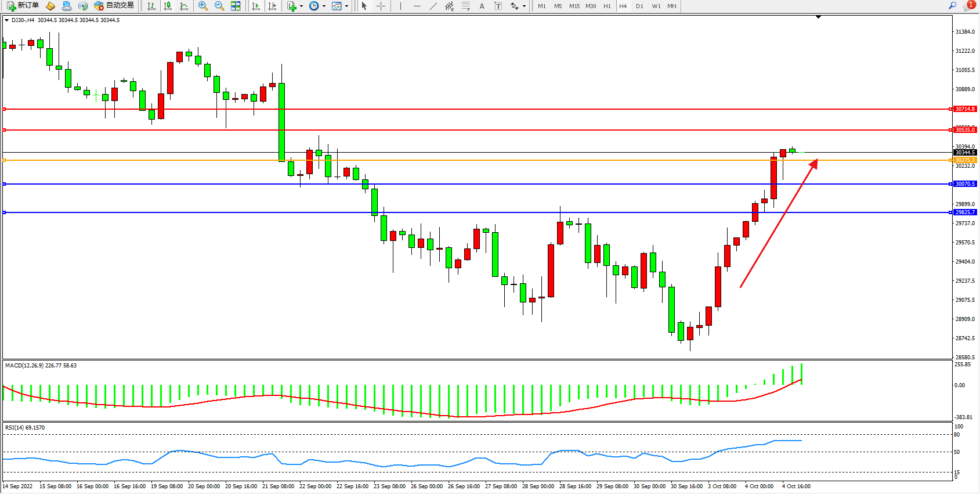Screen dimensions: 980x494
Task: Select the Fibonacci retracement tool
Action: [466, 6]
